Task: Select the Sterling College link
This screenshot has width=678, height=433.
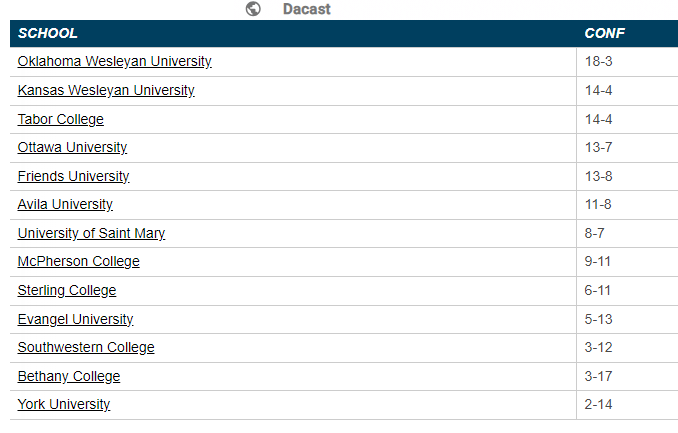Action: click(67, 291)
